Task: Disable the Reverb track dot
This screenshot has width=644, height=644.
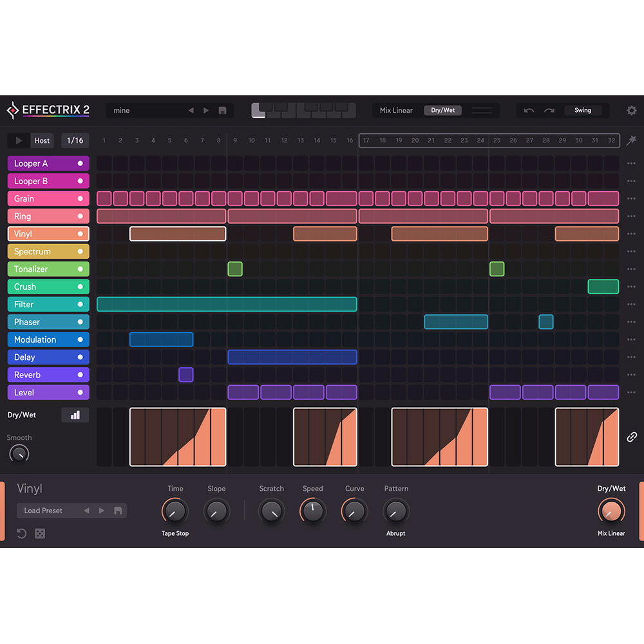Action: tap(80, 375)
